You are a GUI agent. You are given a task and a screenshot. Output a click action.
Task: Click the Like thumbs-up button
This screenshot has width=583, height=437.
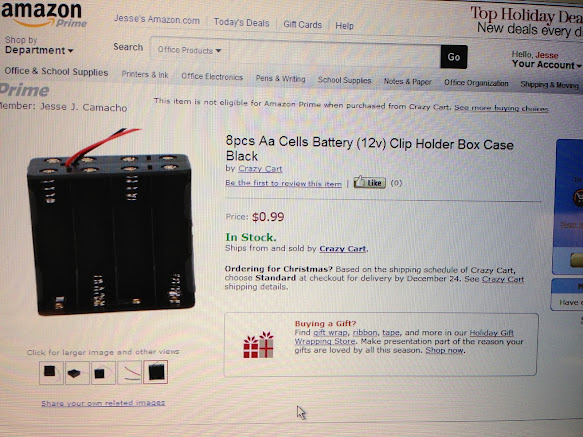[x=370, y=183]
